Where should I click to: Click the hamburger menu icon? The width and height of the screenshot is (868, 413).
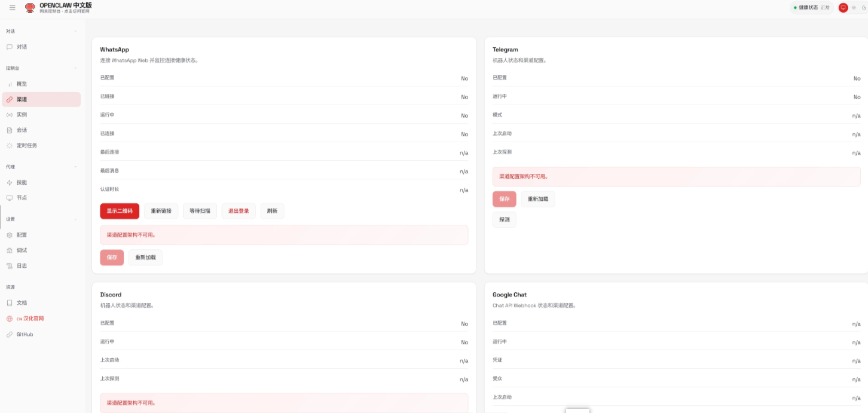click(x=13, y=8)
